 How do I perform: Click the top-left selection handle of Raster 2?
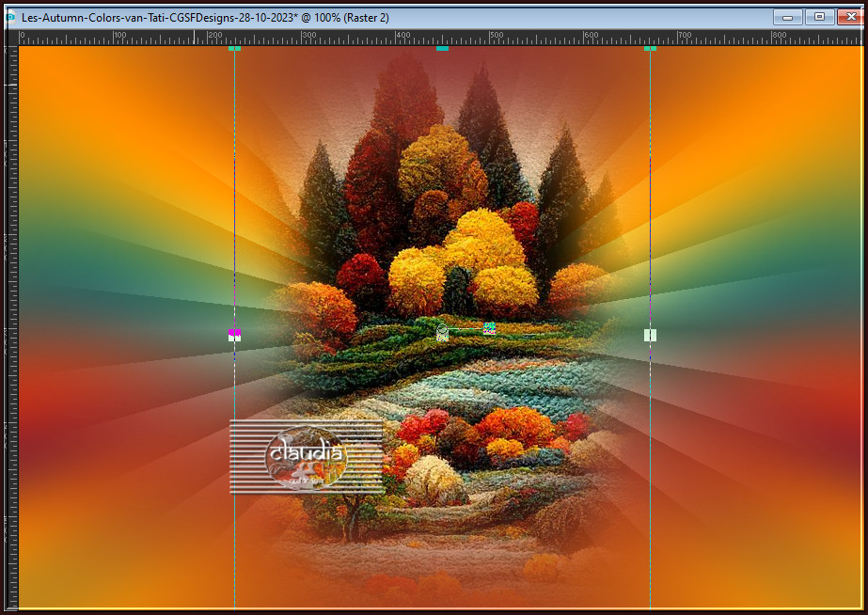coord(235,49)
